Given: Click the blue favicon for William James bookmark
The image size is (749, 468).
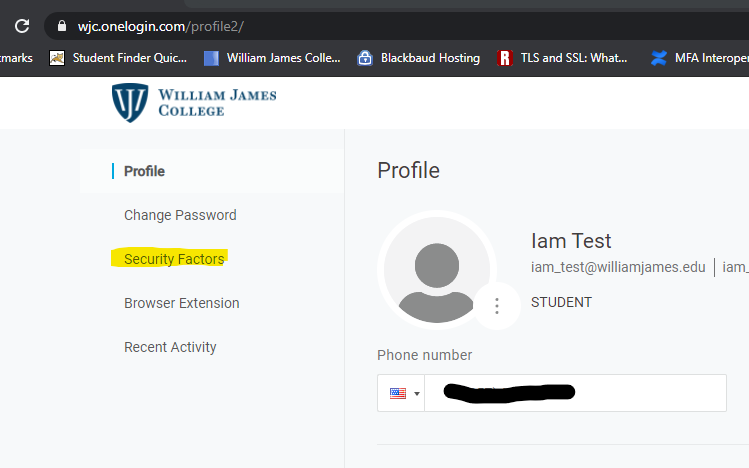Looking at the screenshot, I should (x=211, y=58).
